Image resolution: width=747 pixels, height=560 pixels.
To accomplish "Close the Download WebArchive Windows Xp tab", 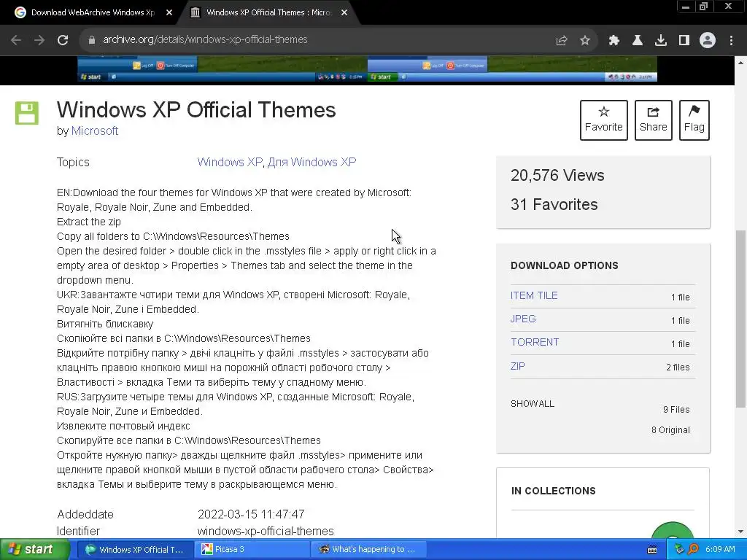I will click(x=169, y=13).
